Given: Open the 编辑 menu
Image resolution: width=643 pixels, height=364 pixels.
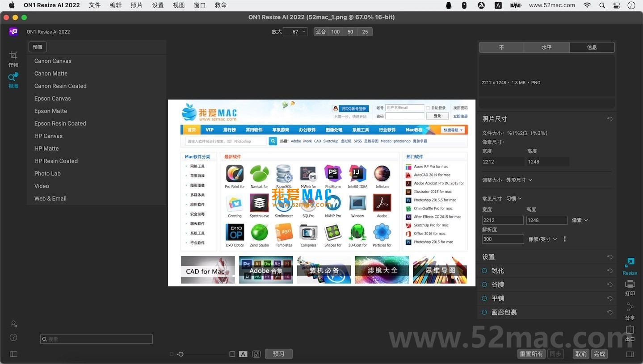Looking at the screenshot, I should coord(116,5).
